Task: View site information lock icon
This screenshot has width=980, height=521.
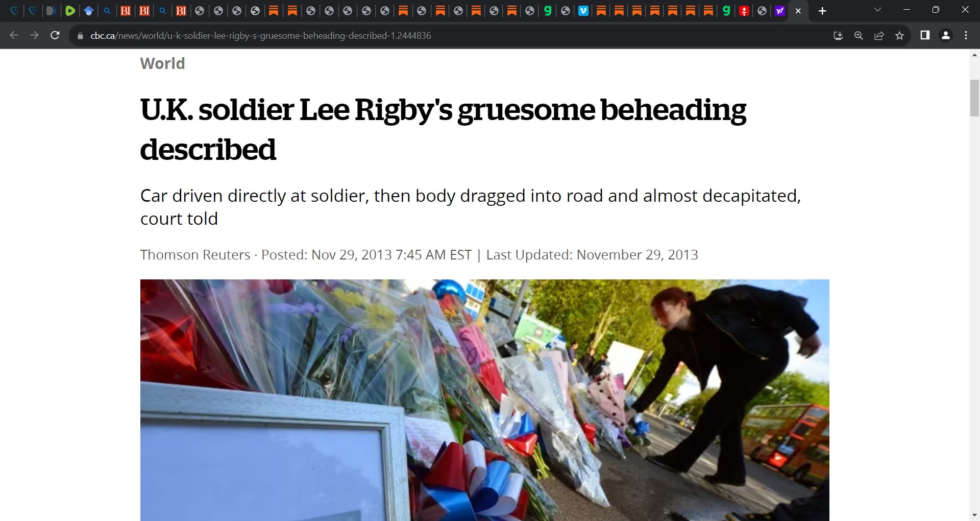Action: pyautogui.click(x=80, y=36)
